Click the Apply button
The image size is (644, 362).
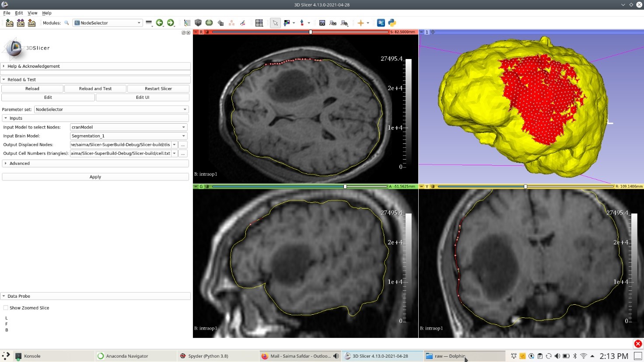pyautogui.click(x=95, y=177)
